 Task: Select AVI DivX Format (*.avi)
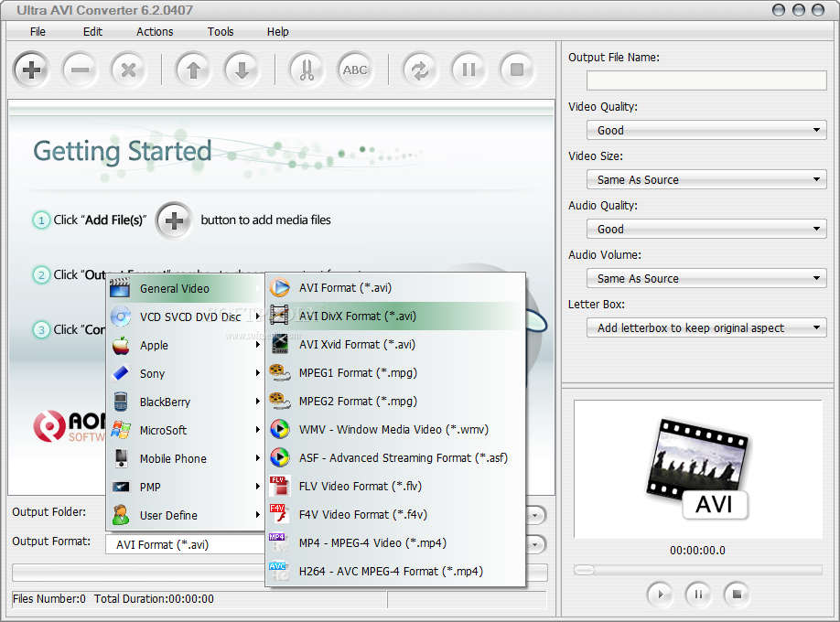[395, 316]
